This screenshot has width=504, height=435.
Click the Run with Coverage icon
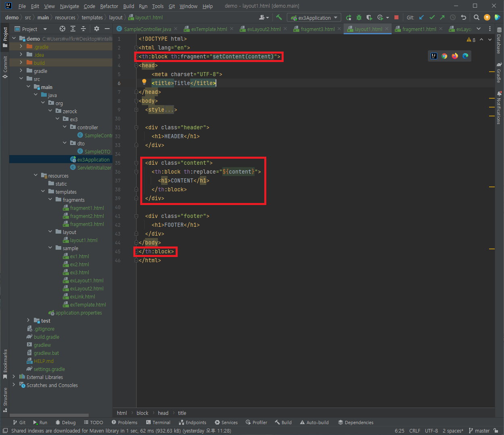coord(369,17)
